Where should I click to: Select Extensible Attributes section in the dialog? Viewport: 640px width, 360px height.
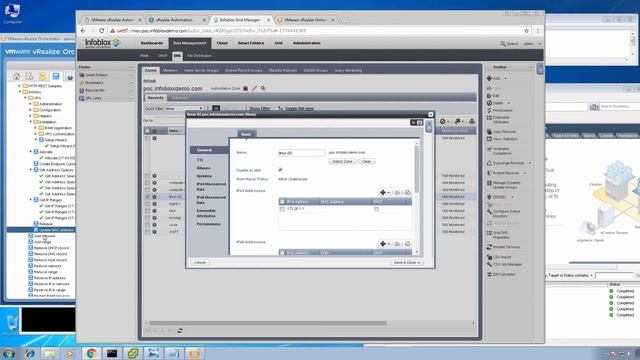coord(206,213)
